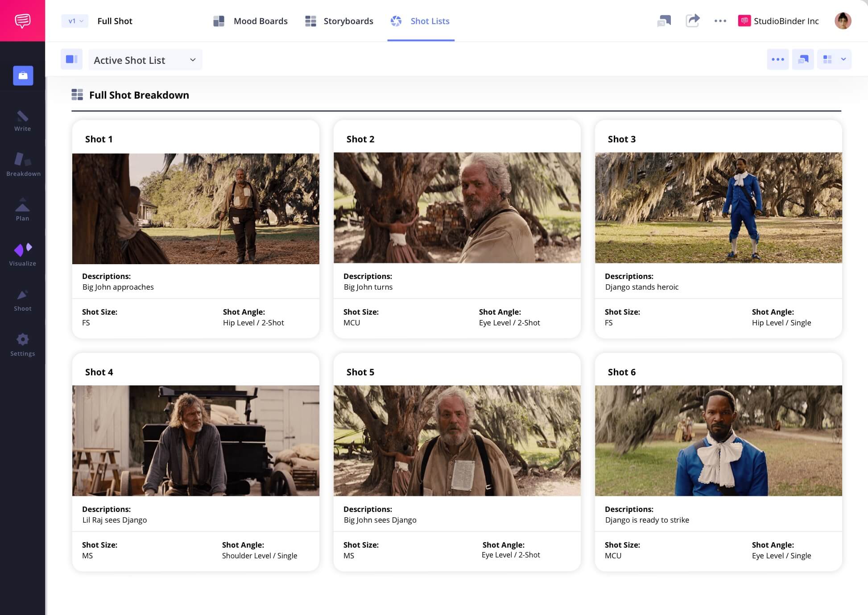This screenshot has height=615, width=868.
Task: Click the shot list three-dots options button
Action: (777, 59)
